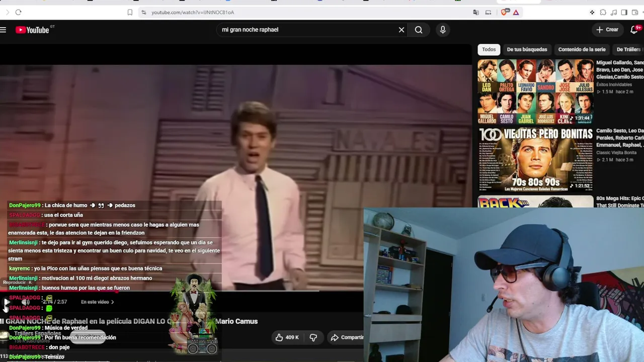This screenshot has height=362, width=644.
Task: Click the Crear button
Action: (x=607, y=30)
